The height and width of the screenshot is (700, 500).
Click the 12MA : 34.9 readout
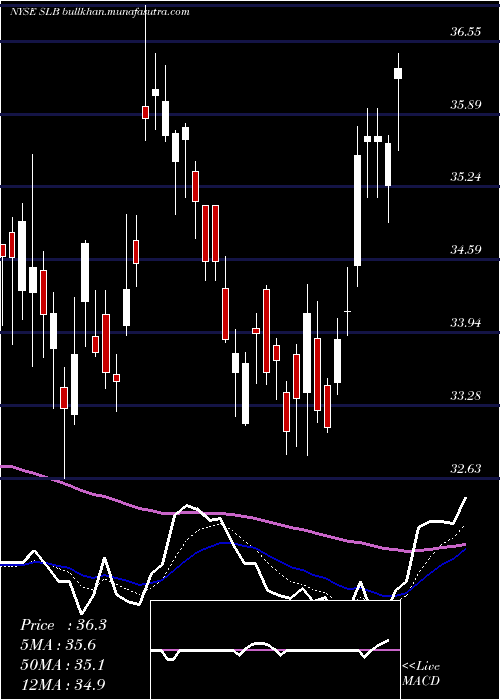click(x=62, y=684)
